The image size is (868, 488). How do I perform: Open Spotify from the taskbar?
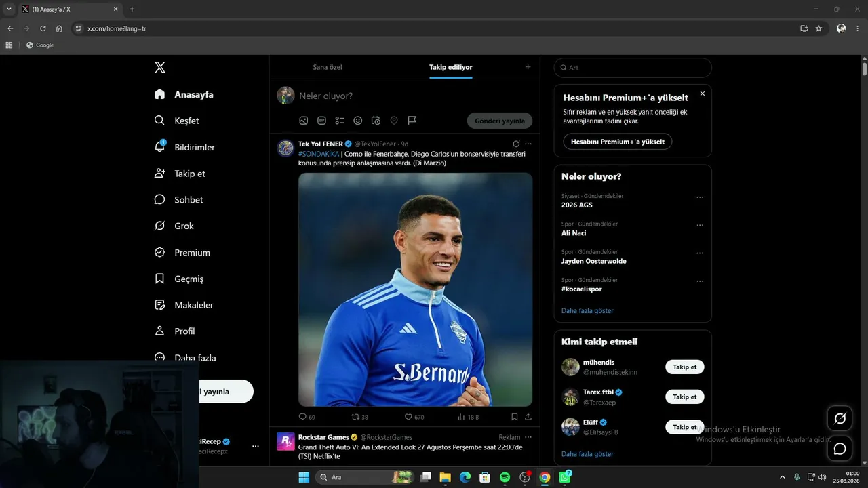(x=505, y=477)
